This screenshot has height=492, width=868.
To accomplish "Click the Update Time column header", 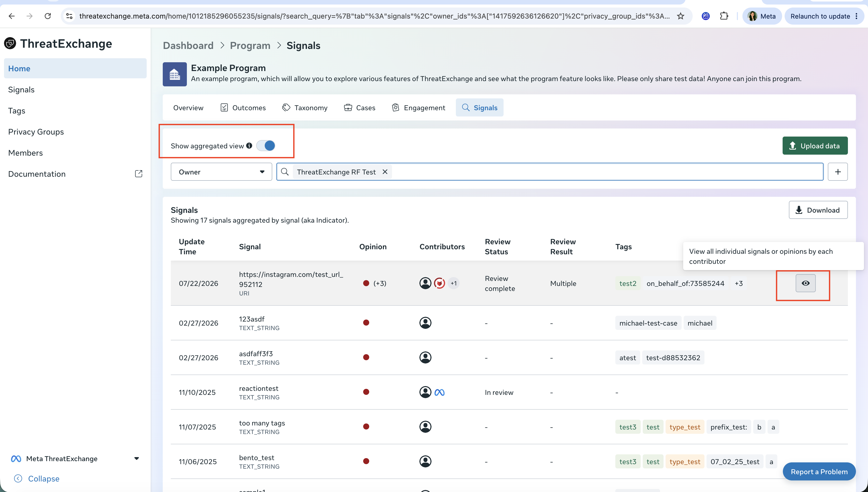I will pyautogui.click(x=192, y=246).
